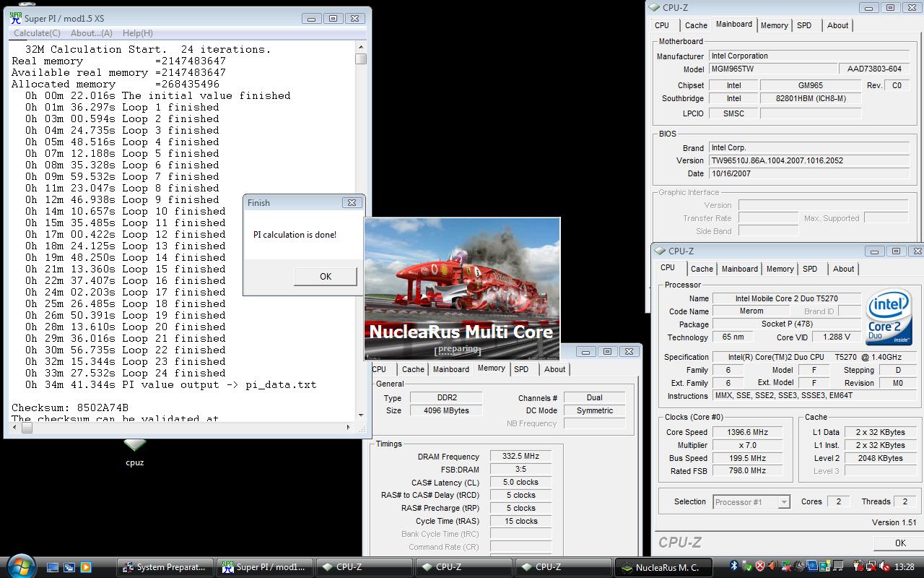Screen dimensions: 924x578
Task: Click the Windows Sidebar tray icon
Action: [825, 566]
